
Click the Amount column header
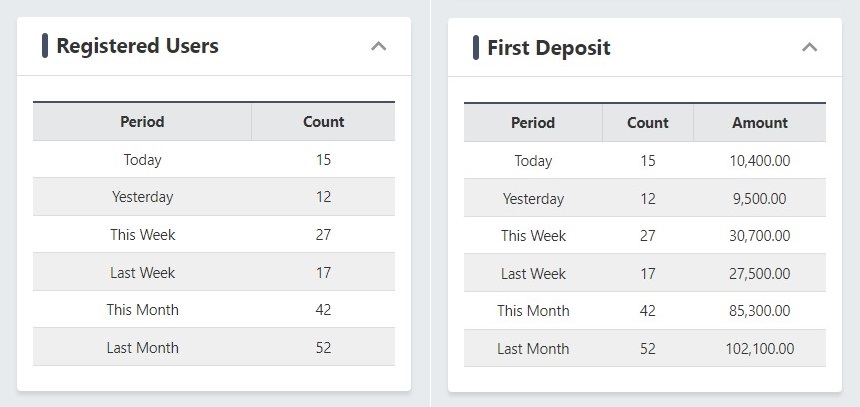760,123
